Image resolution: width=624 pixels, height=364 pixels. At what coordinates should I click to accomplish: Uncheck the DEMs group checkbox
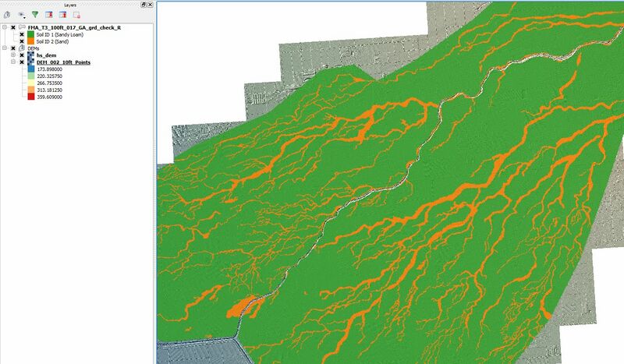tap(13, 48)
